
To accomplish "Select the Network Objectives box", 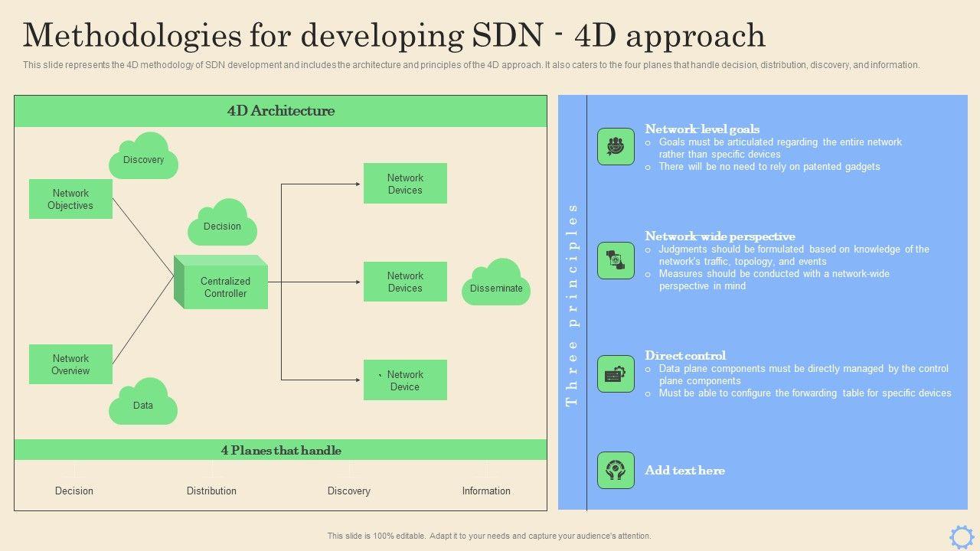I will click(x=70, y=199).
